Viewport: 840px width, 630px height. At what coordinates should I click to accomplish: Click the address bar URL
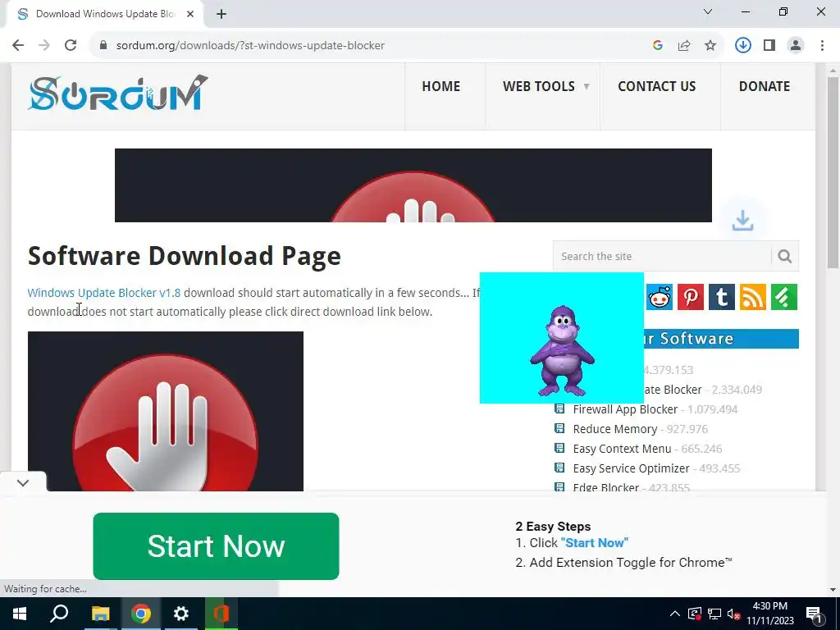click(250, 46)
